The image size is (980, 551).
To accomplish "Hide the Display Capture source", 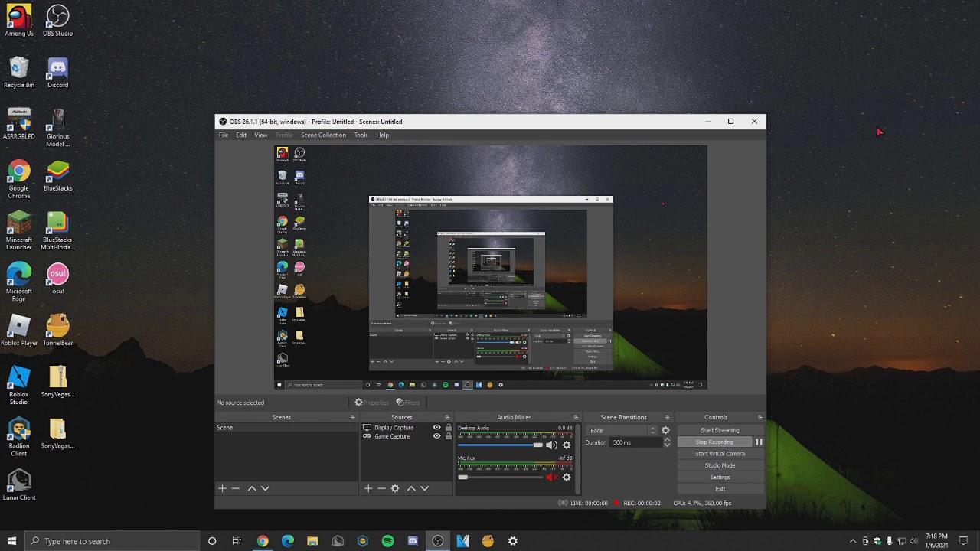I will coord(437,428).
